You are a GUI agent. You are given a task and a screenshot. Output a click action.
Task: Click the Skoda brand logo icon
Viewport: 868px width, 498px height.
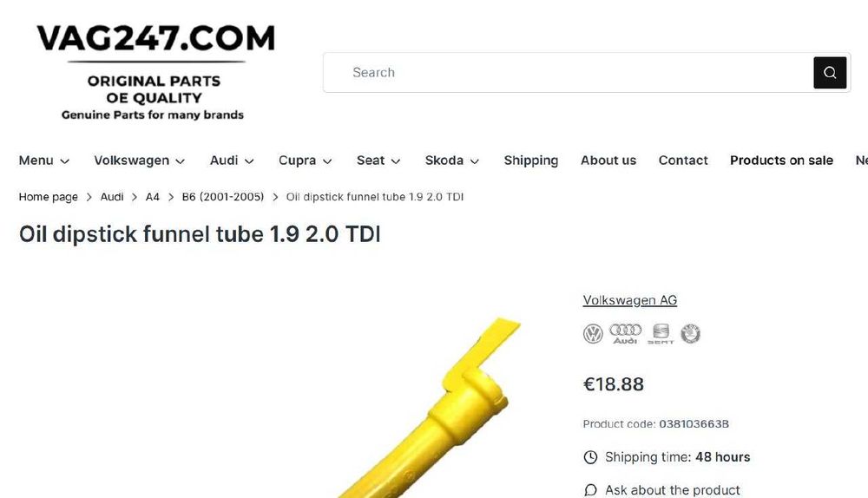690,334
